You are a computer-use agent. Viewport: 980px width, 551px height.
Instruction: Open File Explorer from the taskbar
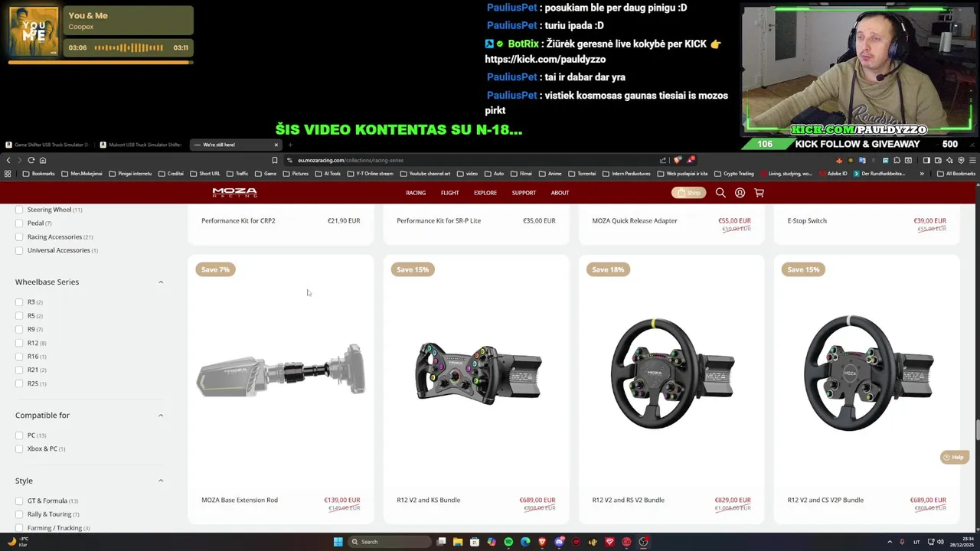458,542
